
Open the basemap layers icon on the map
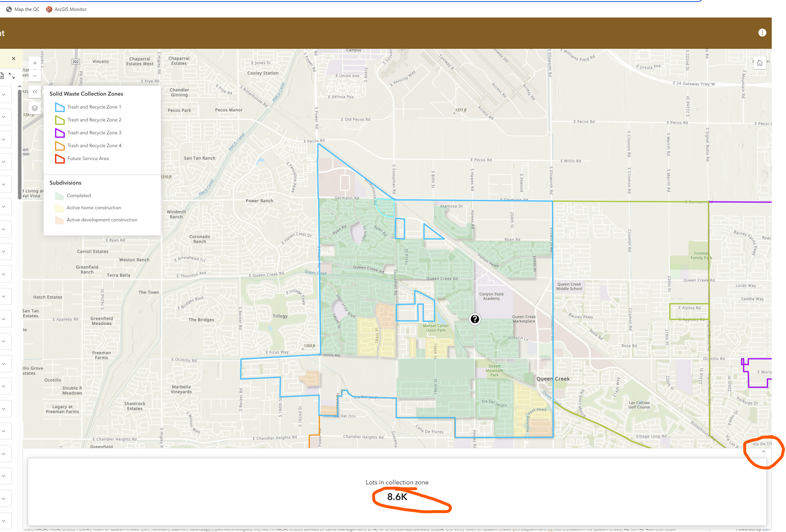click(x=35, y=108)
